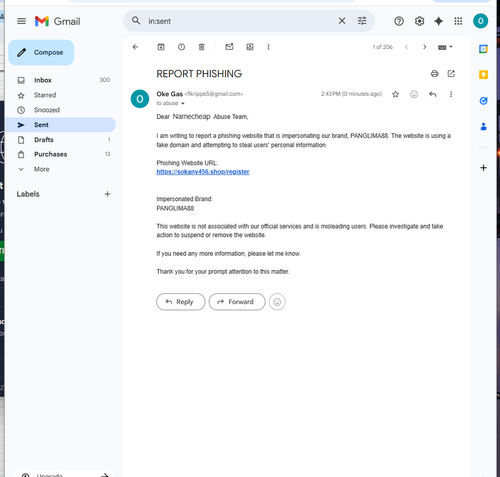This screenshot has width=500, height=477.
Task: Open the sokany456.shop register link
Action: [x=203, y=172]
